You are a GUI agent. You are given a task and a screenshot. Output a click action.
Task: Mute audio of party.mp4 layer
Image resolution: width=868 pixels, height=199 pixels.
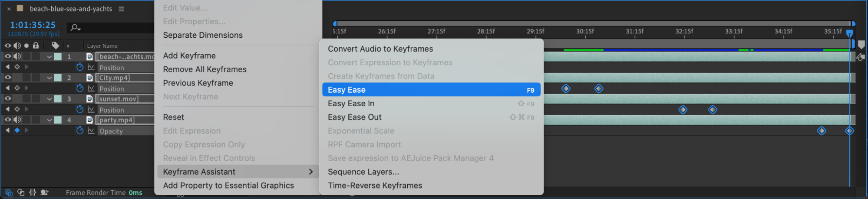pyautogui.click(x=17, y=120)
